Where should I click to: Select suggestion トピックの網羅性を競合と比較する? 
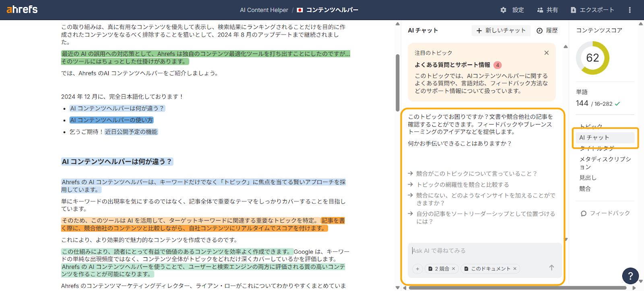459,184
